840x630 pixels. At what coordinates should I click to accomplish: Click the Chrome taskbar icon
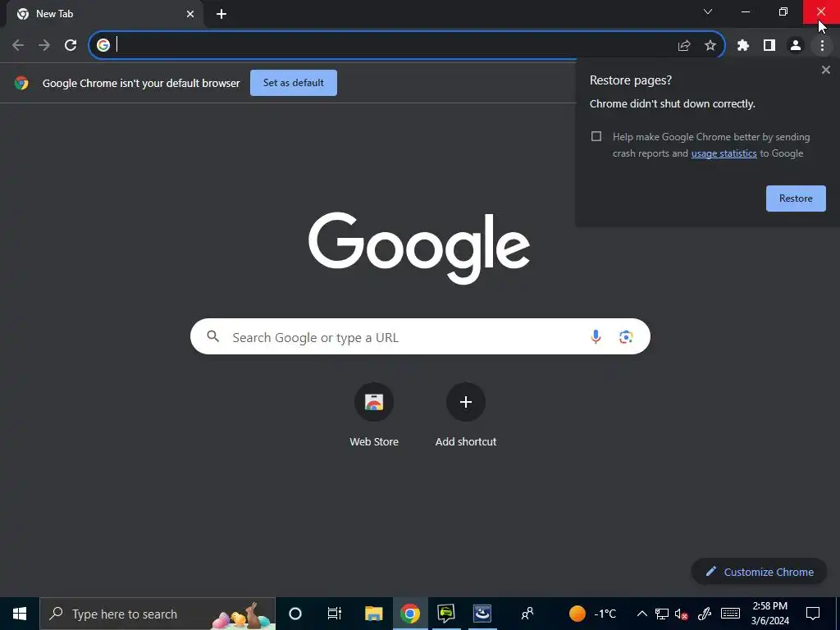pyautogui.click(x=410, y=614)
